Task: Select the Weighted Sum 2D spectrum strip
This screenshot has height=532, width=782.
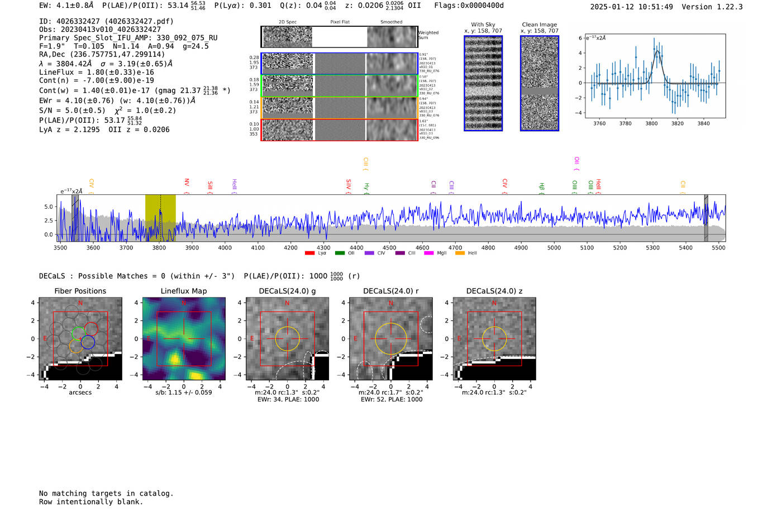Action: (x=339, y=37)
